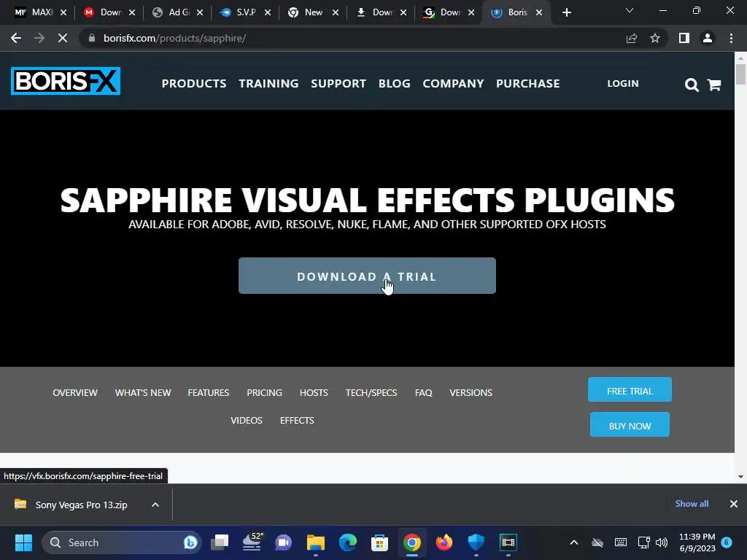Screen dimensions: 747x560
Task: Jump to the HOSTS section
Action: click(x=314, y=393)
